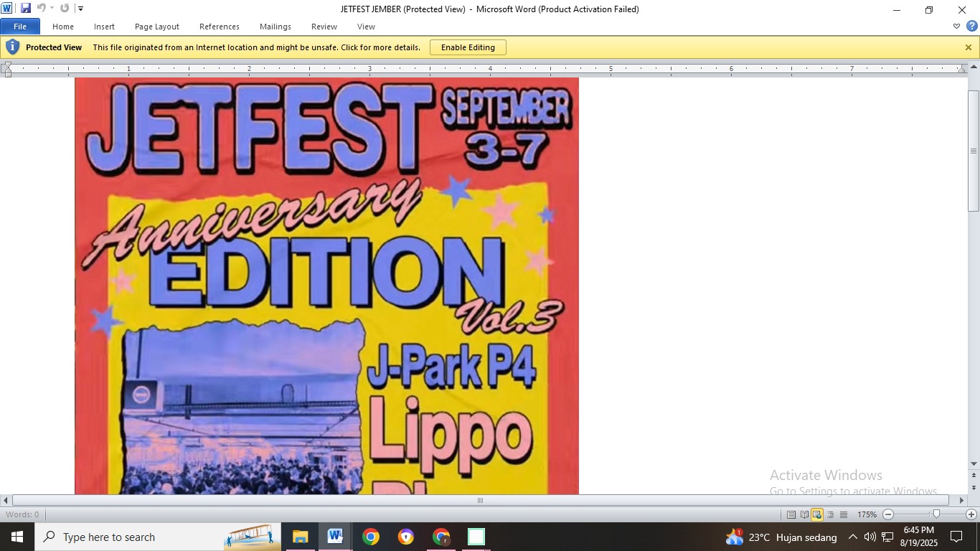This screenshot has width=980, height=551.
Task: Close the Protected View message bar
Action: click(x=969, y=47)
